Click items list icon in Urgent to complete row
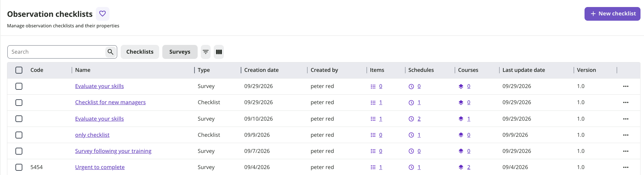Viewport: 644px width, 175px height. [x=373, y=167]
